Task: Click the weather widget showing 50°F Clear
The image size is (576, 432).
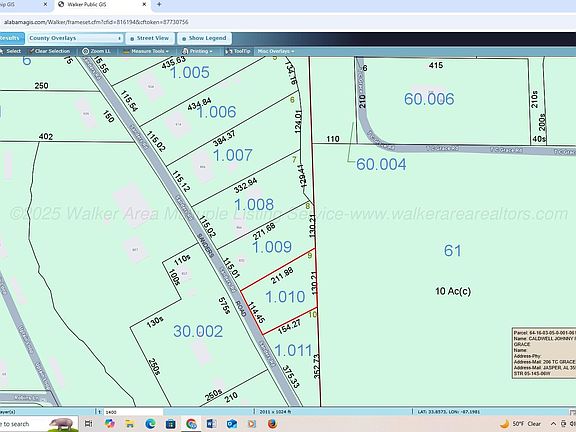Action: pyautogui.click(x=521, y=424)
